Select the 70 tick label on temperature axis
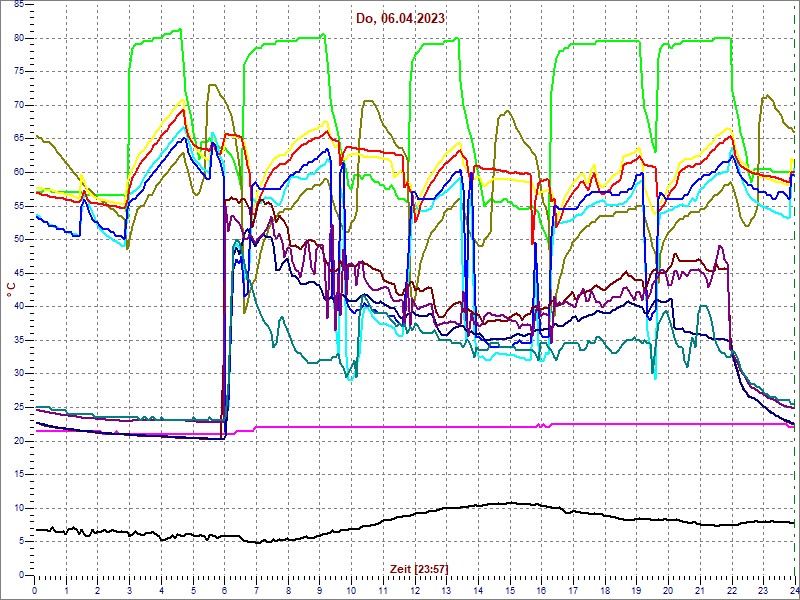This screenshot has height=600, width=800. tap(18, 106)
